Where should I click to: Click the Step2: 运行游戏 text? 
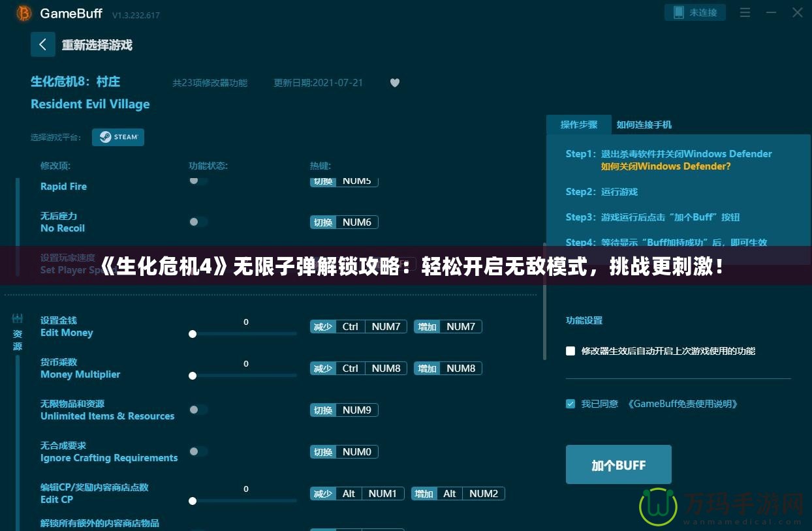pyautogui.click(x=601, y=192)
